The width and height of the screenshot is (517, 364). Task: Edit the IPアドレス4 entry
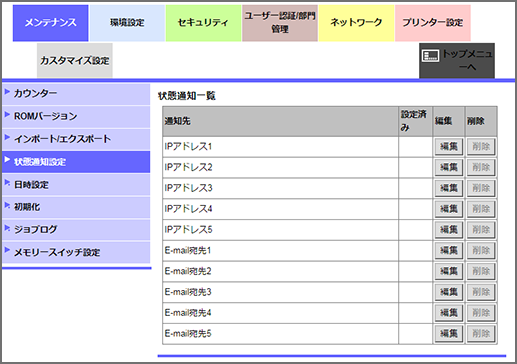(449, 209)
